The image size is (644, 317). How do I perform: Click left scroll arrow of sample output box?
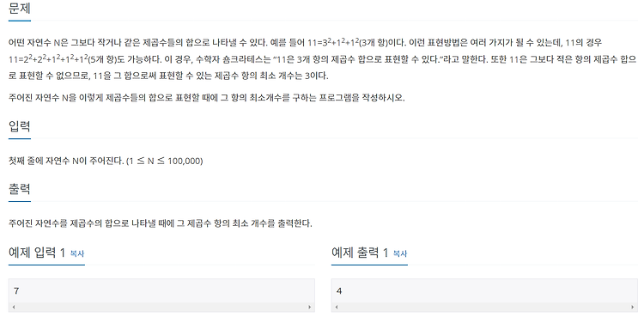click(x=337, y=308)
